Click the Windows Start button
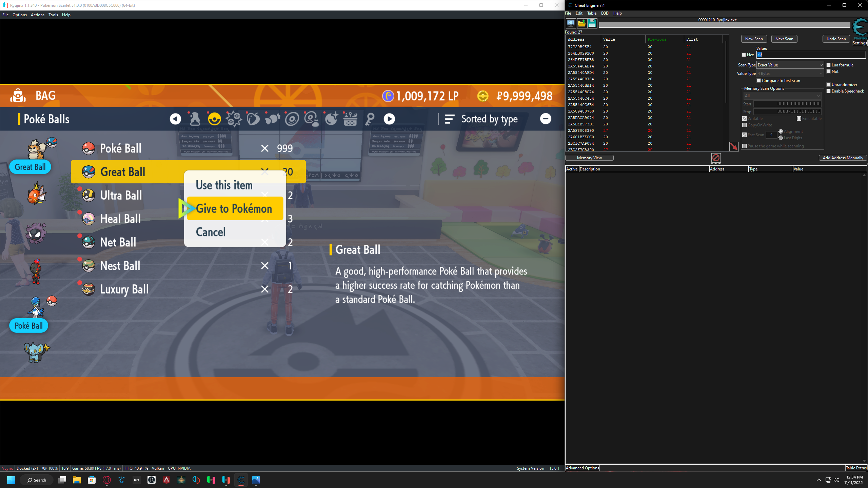 (11, 480)
